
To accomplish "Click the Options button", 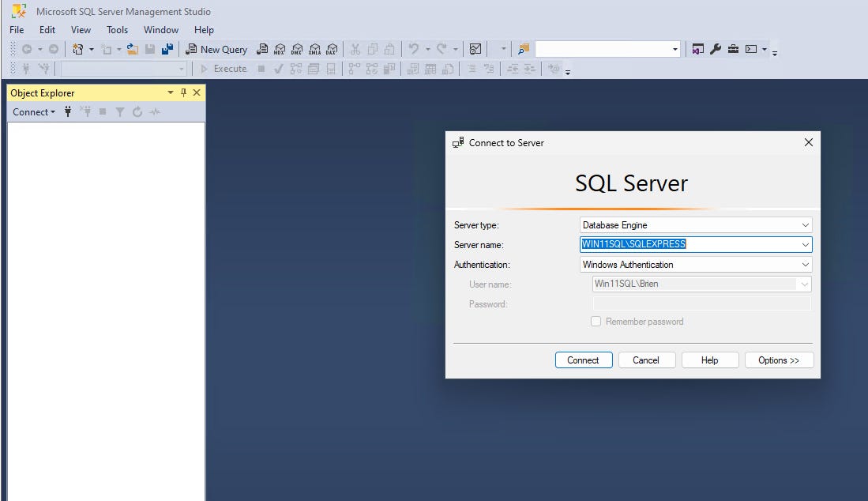I will [779, 360].
